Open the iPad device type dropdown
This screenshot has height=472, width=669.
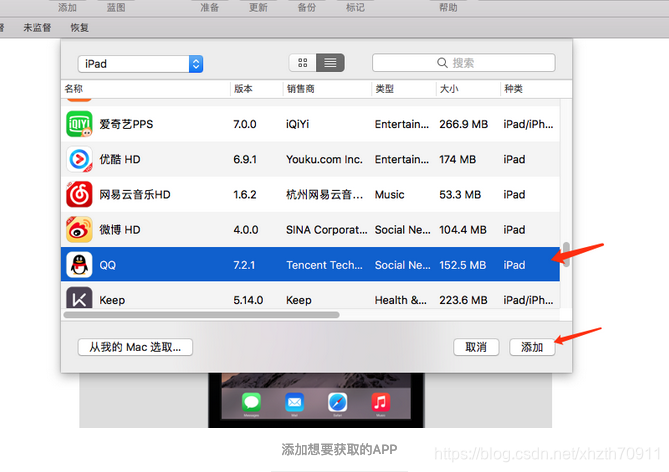point(140,64)
